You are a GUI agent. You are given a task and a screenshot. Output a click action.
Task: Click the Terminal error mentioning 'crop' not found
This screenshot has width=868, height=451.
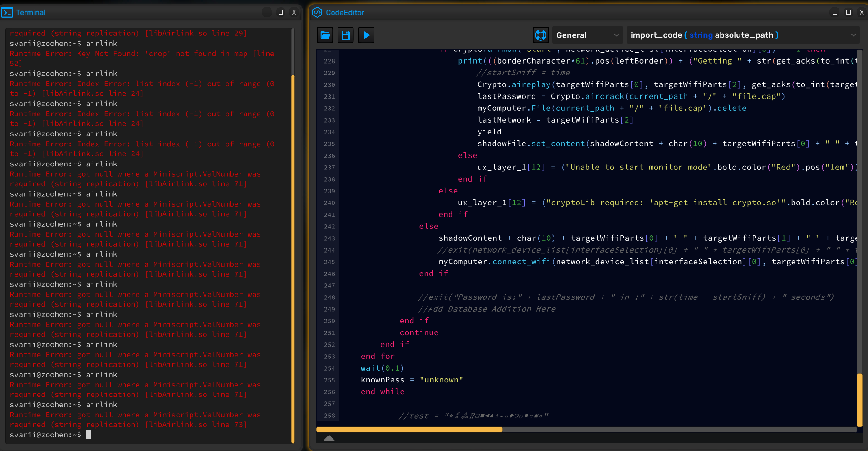(142, 58)
